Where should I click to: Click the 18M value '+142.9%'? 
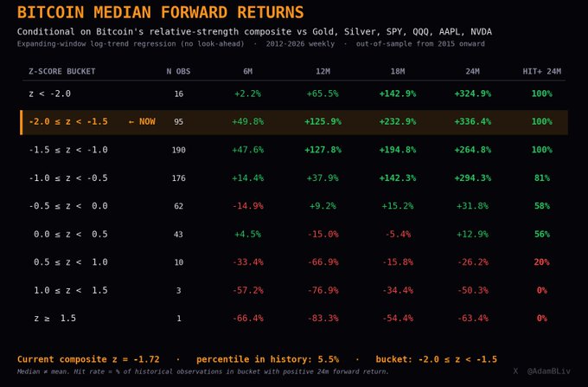click(398, 94)
